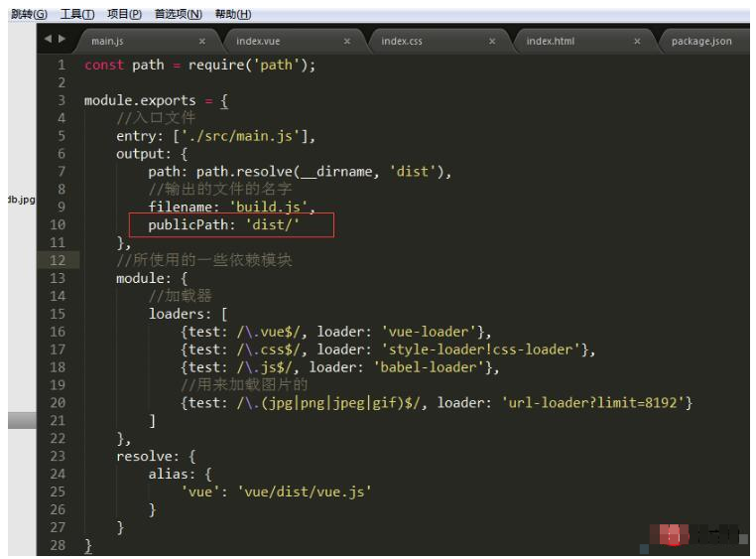
Task: Click the module.exports line
Action: (x=156, y=101)
